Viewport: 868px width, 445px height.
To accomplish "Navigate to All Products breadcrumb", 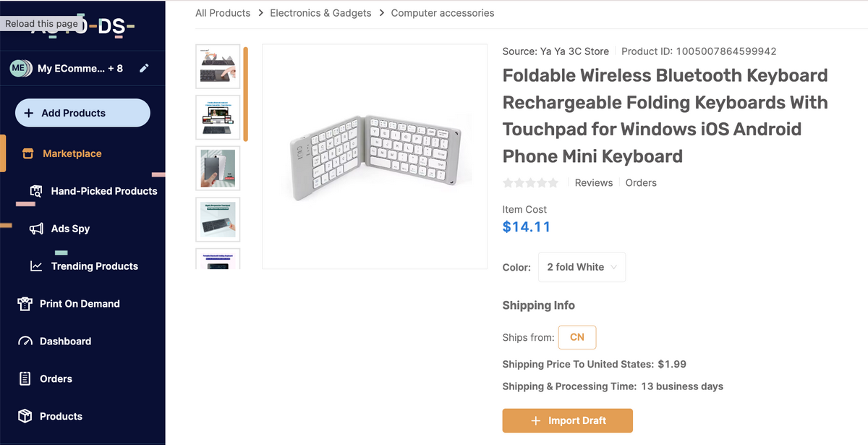I will pyautogui.click(x=223, y=12).
